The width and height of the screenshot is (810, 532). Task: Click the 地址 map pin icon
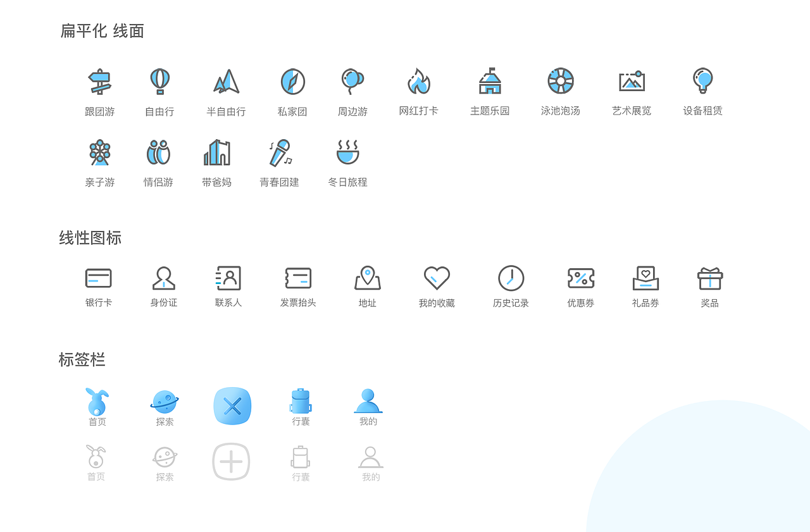(x=368, y=278)
